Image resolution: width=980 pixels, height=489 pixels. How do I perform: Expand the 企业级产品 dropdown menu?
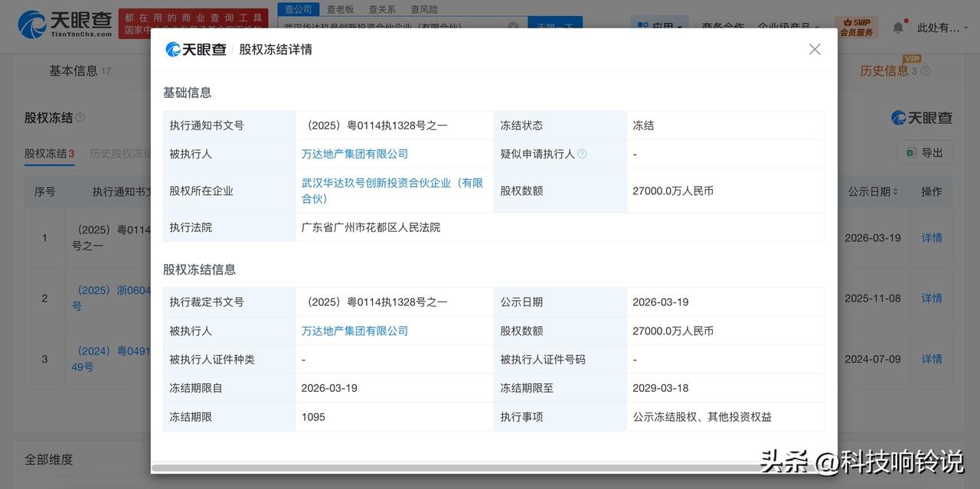pyautogui.click(x=786, y=27)
